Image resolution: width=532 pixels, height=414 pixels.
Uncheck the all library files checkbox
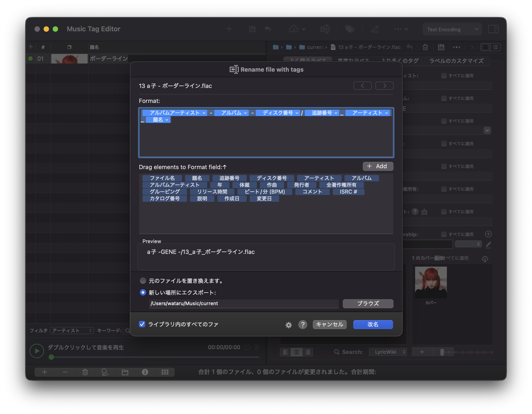point(142,324)
